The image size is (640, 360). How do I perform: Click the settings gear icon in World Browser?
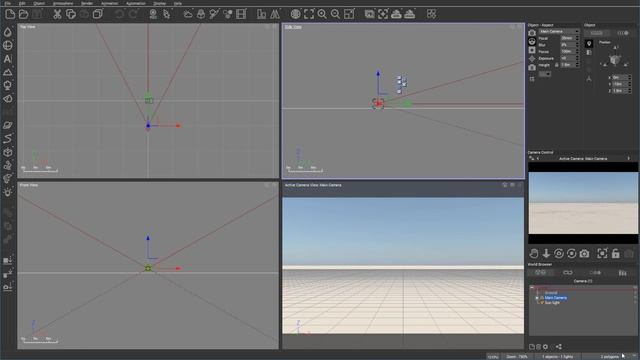coord(545,347)
